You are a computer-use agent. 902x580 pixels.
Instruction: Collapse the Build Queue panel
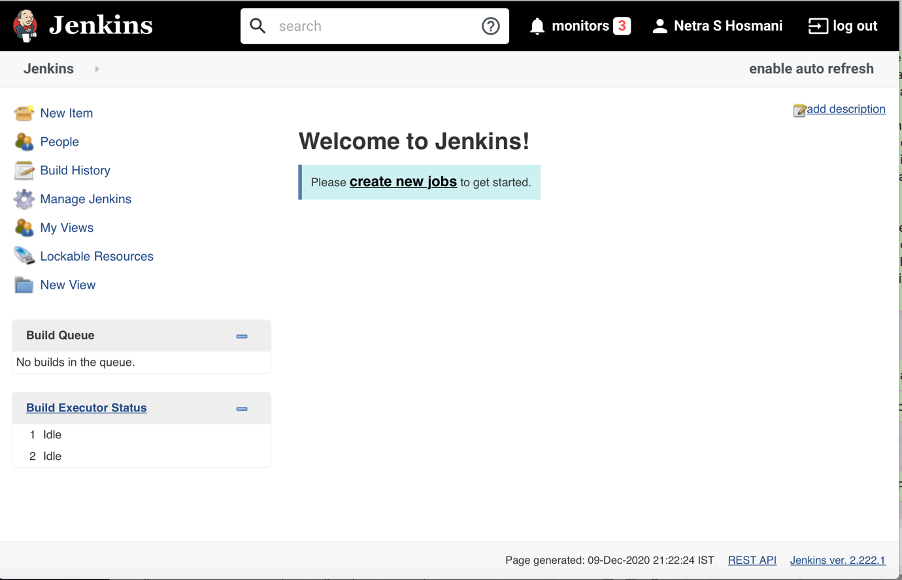(x=241, y=336)
